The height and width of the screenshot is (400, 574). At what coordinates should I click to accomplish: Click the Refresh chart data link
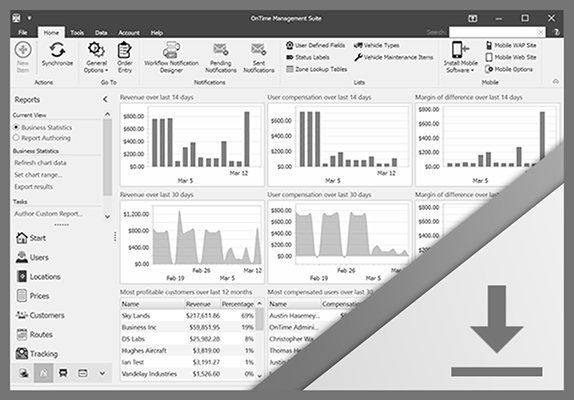tap(40, 162)
